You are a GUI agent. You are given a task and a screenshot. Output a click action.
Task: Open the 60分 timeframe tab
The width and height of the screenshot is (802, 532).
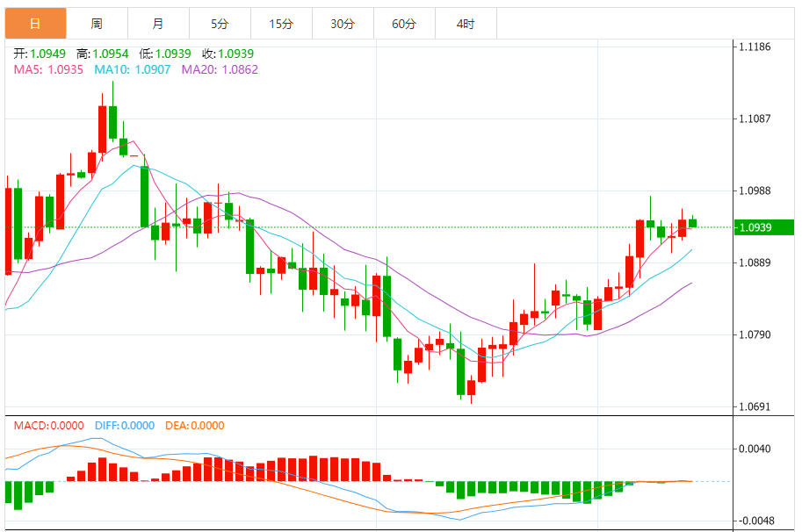pyautogui.click(x=404, y=24)
